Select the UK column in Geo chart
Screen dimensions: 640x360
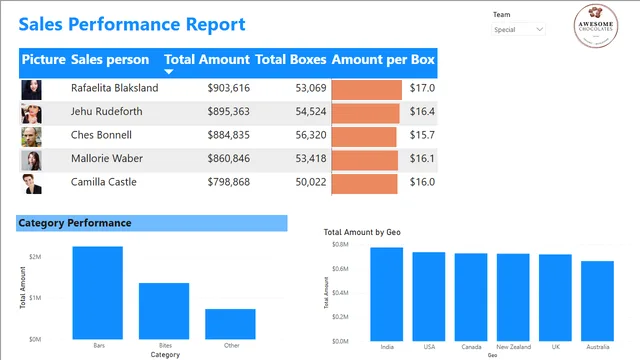tap(555, 298)
